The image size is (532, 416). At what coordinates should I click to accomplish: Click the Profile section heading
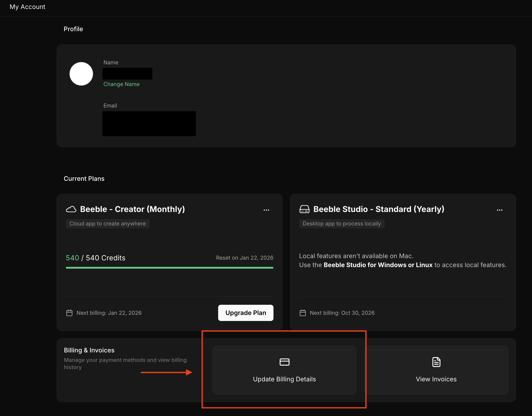[x=73, y=29]
